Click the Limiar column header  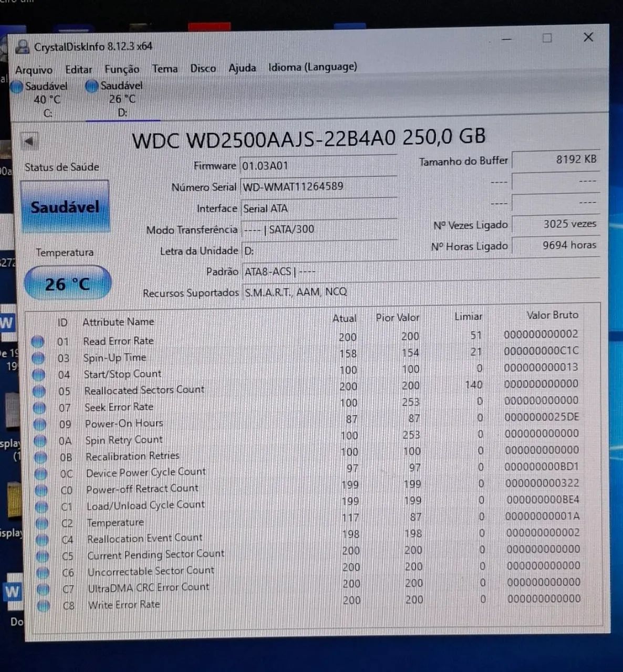[468, 317]
